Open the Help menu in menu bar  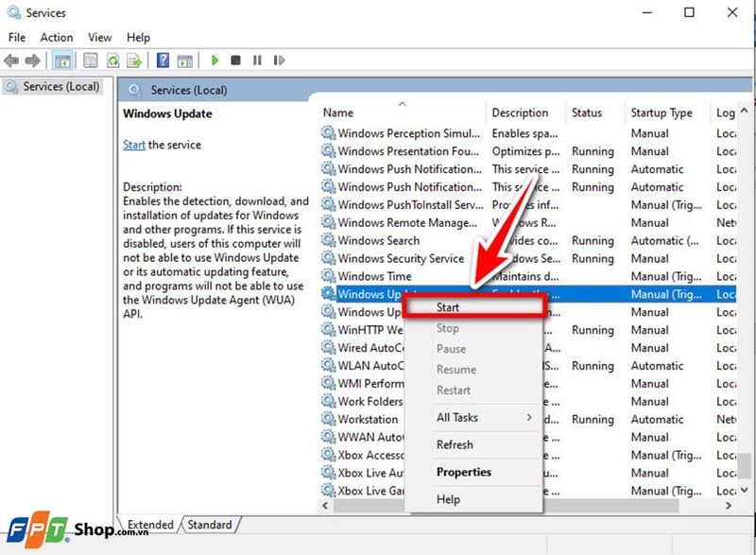[x=138, y=37]
